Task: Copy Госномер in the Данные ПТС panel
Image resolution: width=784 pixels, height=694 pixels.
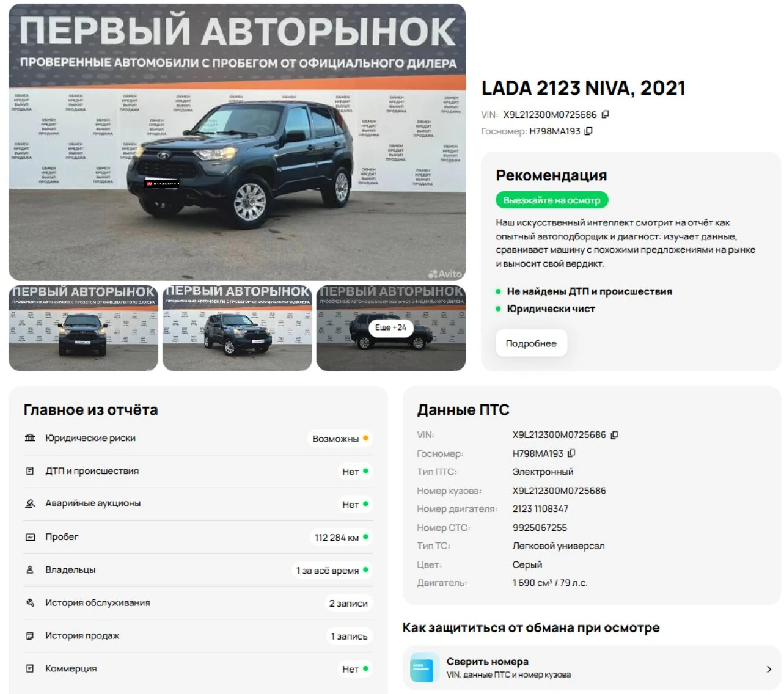Action: (x=571, y=453)
